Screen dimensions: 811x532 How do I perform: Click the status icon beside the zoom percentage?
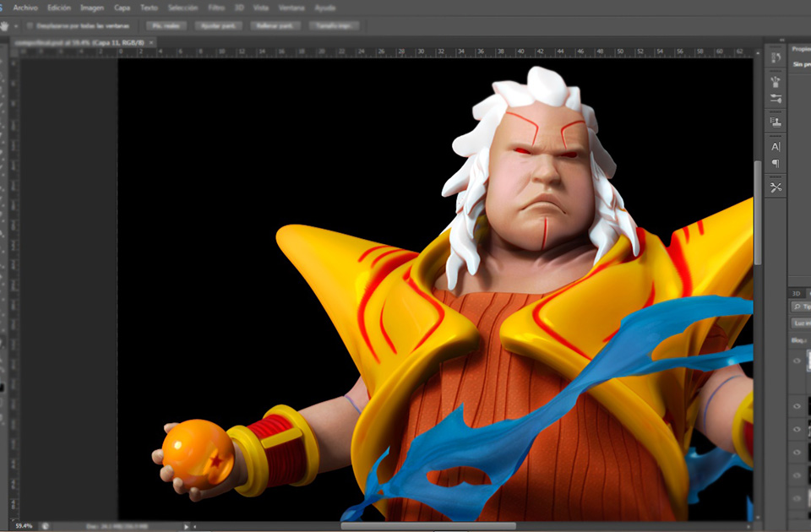[x=46, y=526]
